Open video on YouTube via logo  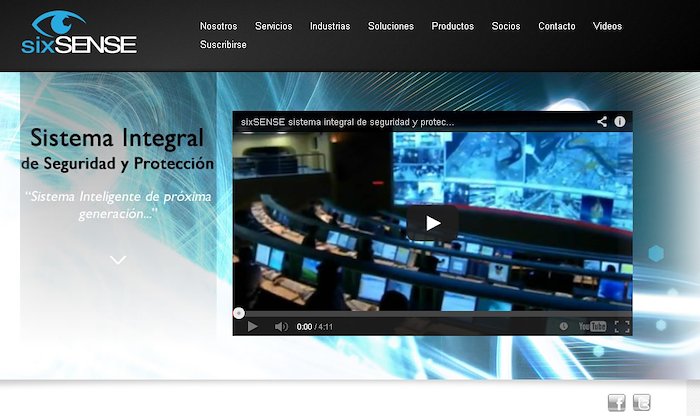tap(592, 326)
